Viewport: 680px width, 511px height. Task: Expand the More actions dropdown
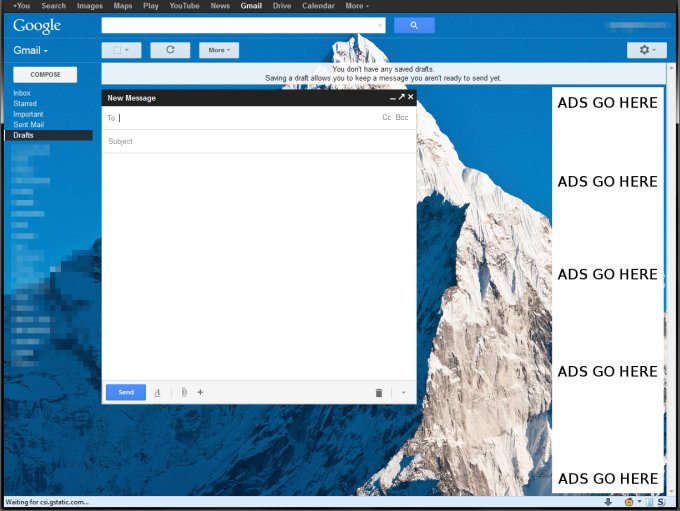pos(218,49)
